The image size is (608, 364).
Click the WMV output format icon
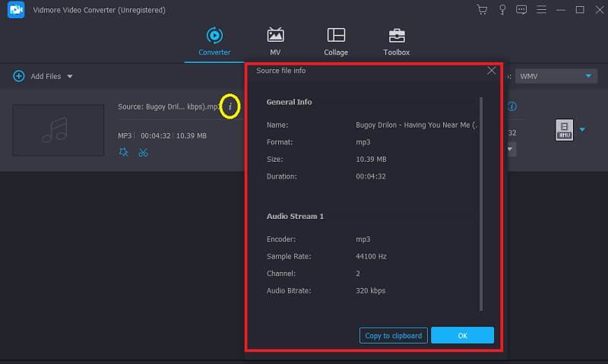563,129
